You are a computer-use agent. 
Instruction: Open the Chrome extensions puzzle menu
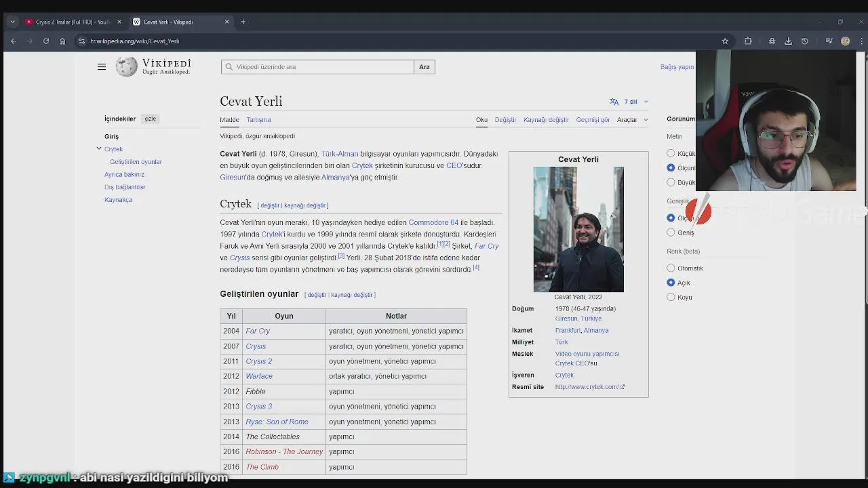(748, 41)
